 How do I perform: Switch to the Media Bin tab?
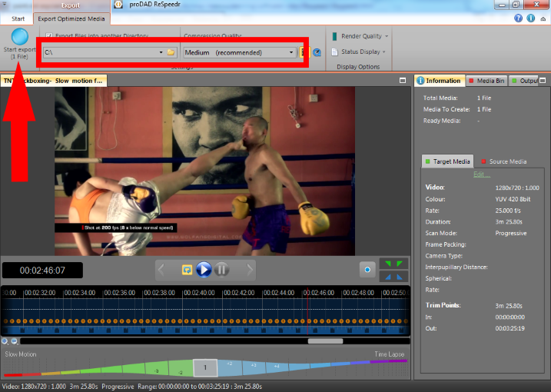tap(486, 81)
